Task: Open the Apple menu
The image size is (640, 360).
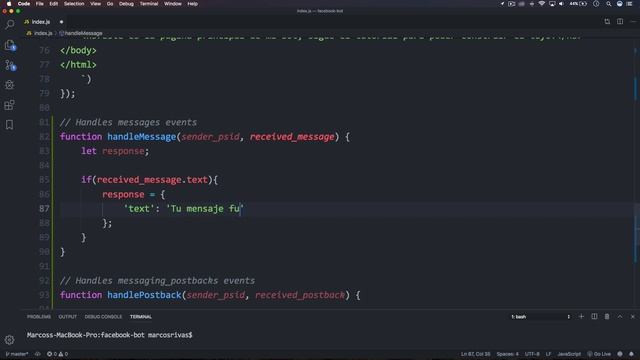Action: coord(9,4)
